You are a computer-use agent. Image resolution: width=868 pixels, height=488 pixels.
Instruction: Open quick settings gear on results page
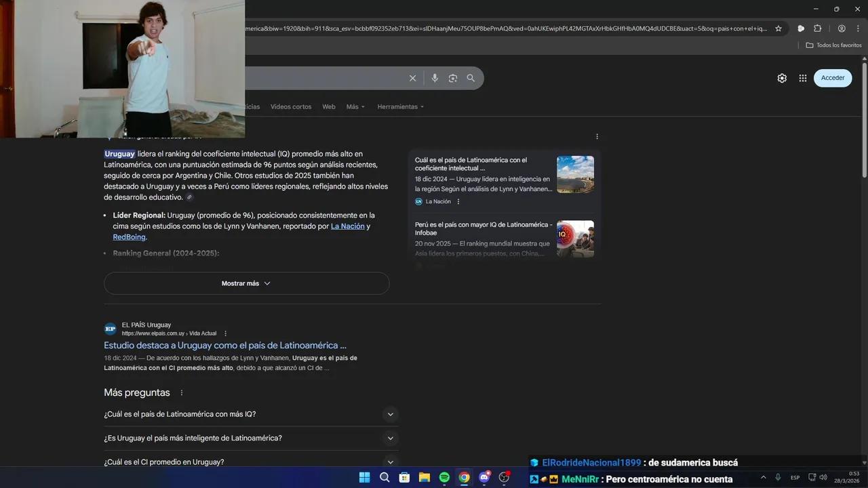[782, 78]
